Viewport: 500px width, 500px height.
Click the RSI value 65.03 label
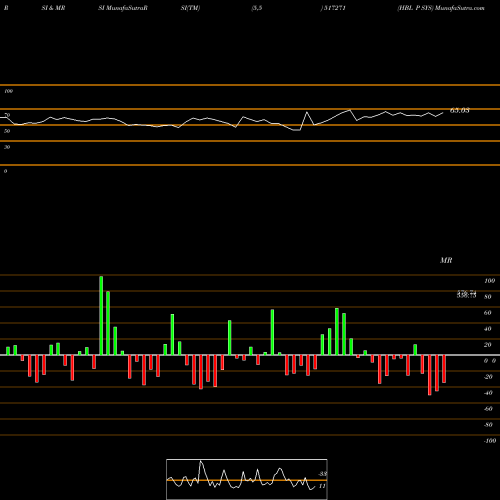pos(460,111)
